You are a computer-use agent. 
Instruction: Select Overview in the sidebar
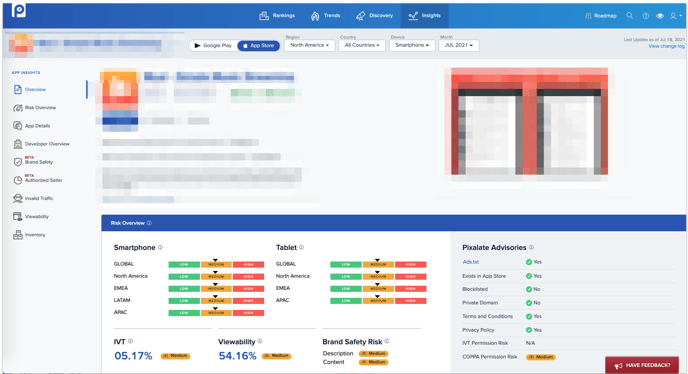coord(35,90)
